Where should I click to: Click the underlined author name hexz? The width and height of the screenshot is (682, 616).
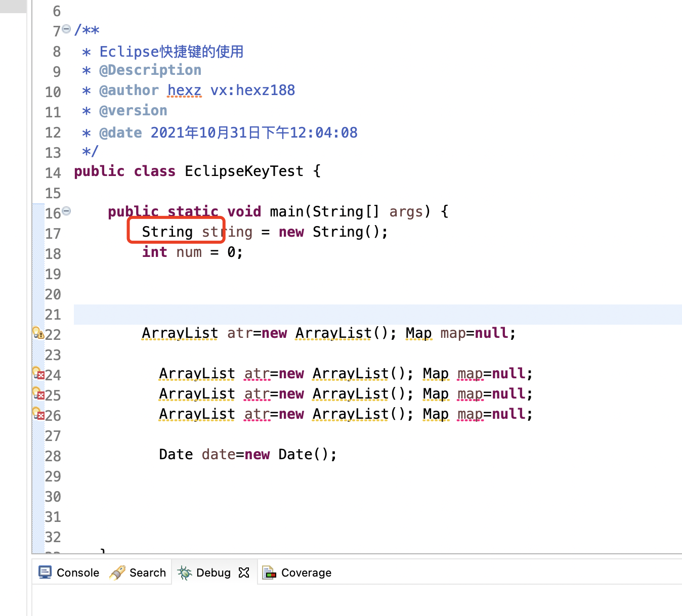coord(184,91)
